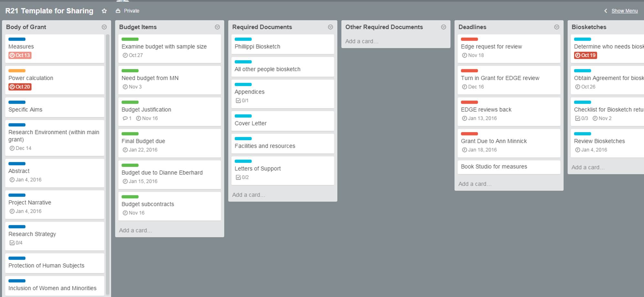Open the Body of Grant list menu
This screenshot has width=644, height=297.
pos(104,27)
